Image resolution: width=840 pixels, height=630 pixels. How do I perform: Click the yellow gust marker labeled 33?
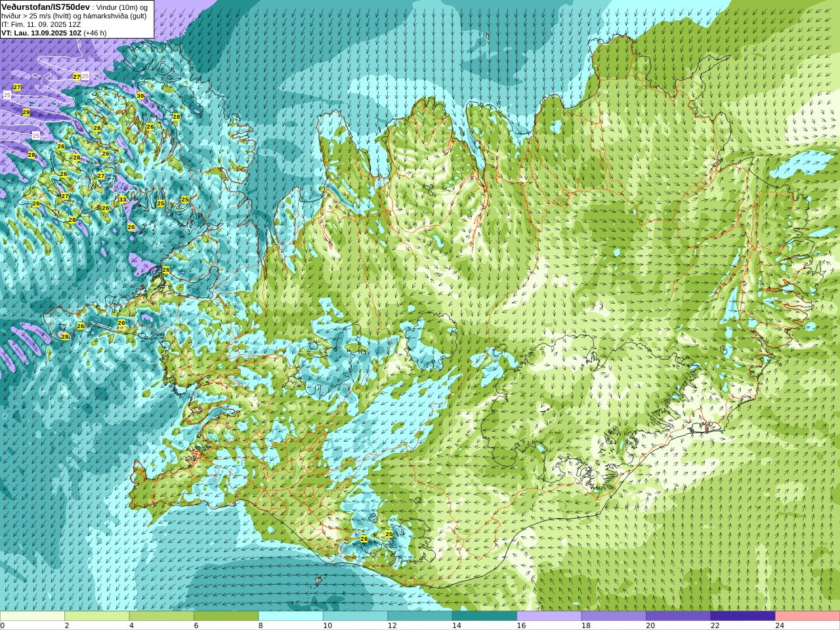tap(122, 199)
